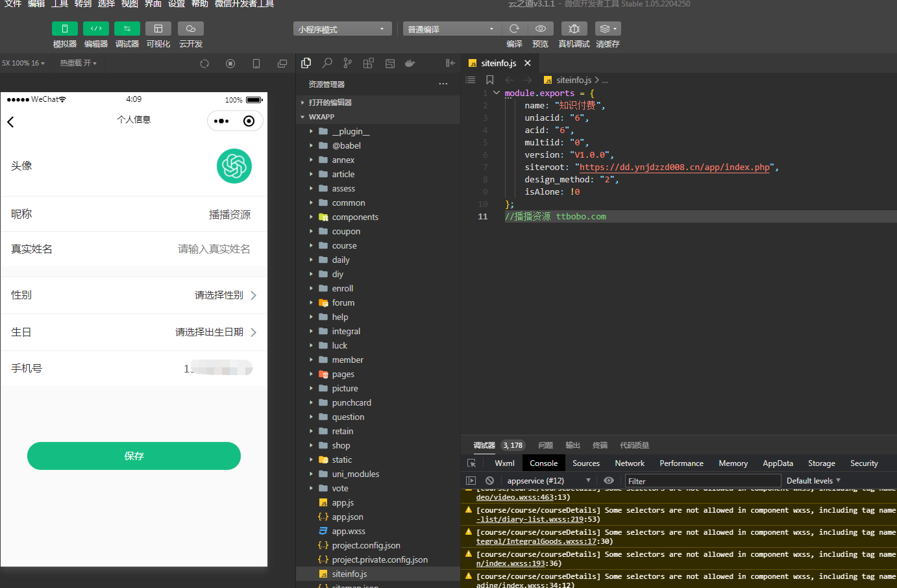Switch to the Storage tab
The image size is (897, 588).
pos(822,463)
